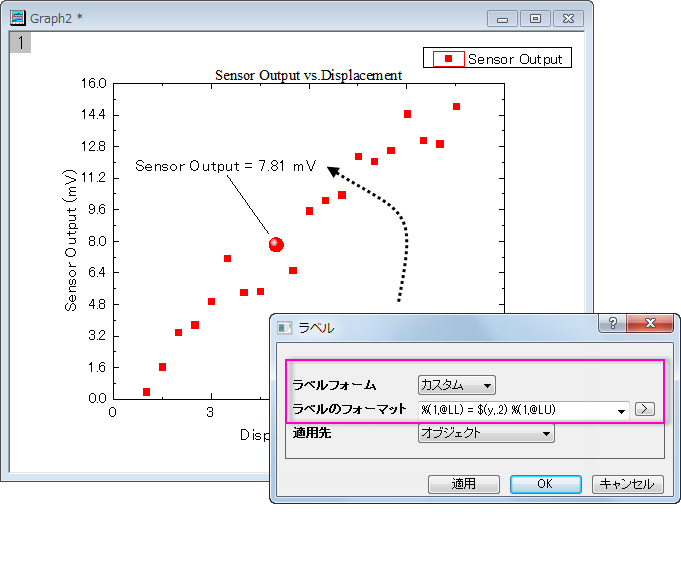Viewport: 681px width, 569px height.
Task: Minimize the Graph2 window
Action: [x=502, y=19]
